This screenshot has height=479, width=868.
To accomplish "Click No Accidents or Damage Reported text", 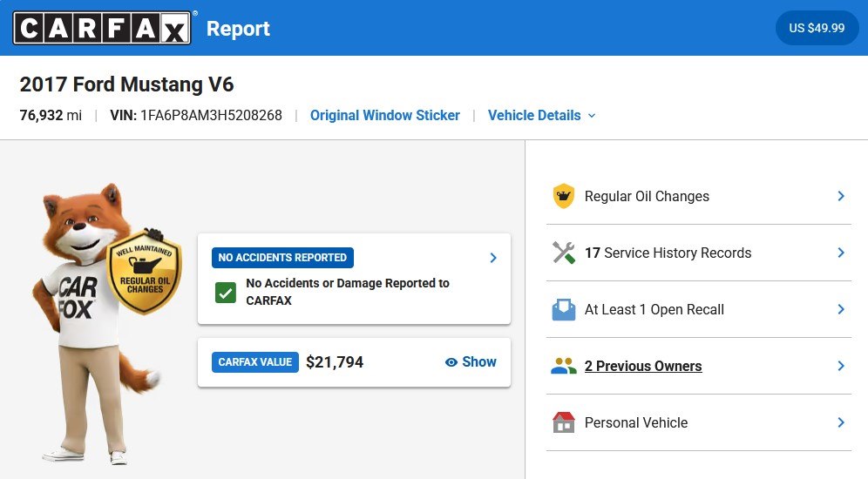I will pyautogui.click(x=348, y=292).
